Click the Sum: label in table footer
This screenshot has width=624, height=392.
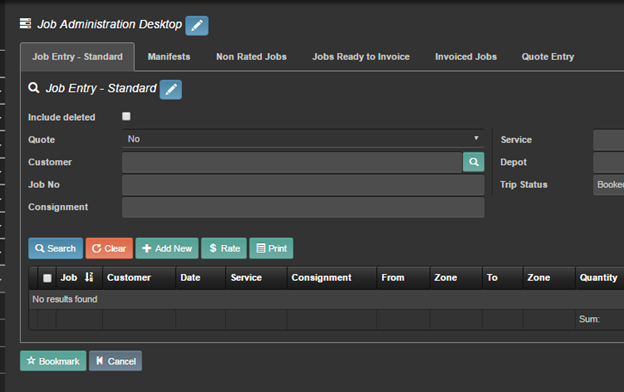(589, 319)
